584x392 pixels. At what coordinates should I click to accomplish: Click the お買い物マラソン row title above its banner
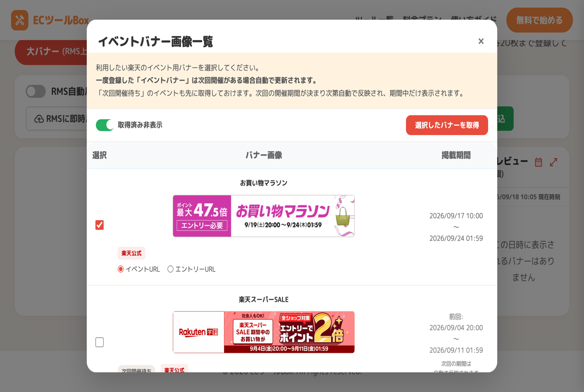264,183
